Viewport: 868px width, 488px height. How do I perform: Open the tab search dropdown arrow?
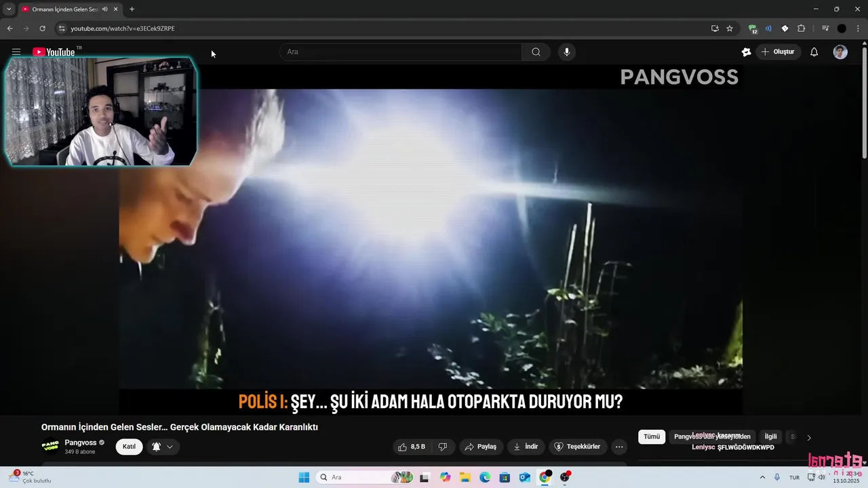point(9,9)
